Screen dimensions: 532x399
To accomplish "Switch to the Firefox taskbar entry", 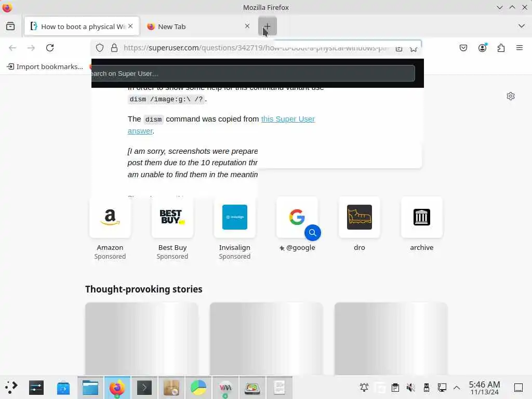I will (x=117, y=388).
